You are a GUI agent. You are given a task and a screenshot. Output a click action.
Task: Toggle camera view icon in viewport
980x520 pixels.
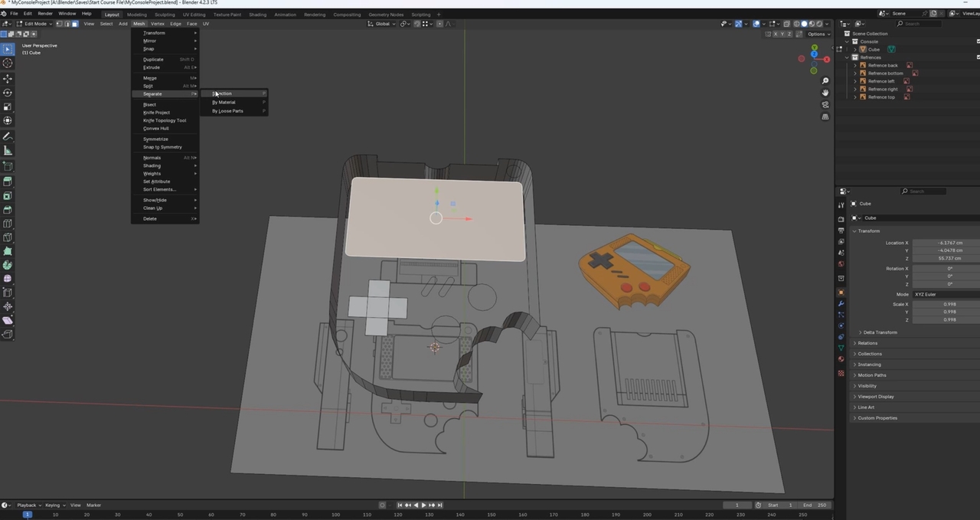(x=825, y=105)
